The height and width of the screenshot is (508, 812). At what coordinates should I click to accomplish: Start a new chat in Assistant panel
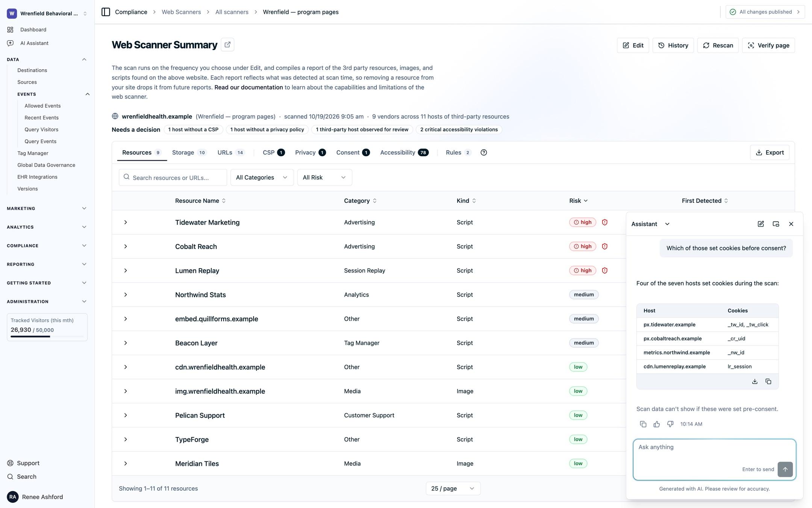click(x=760, y=224)
